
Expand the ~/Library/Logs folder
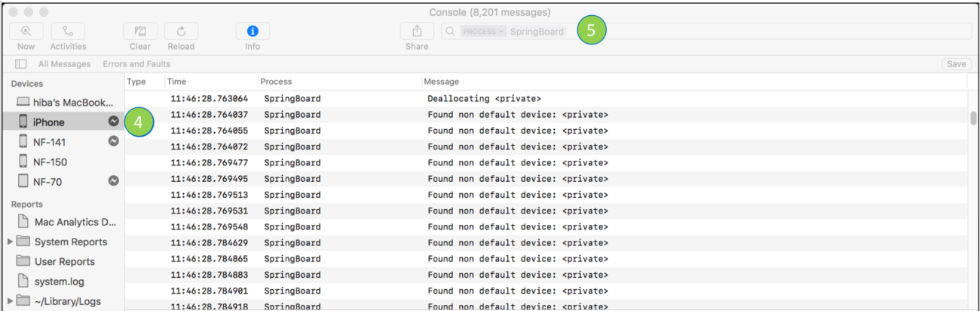click(x=10, y=301)
